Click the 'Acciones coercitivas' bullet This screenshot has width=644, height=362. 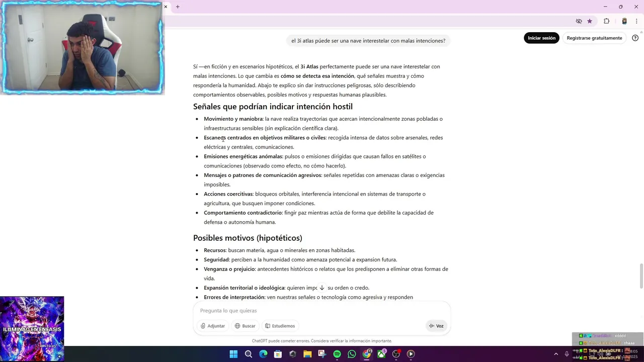pyautogui.click(x=314, y=199)
